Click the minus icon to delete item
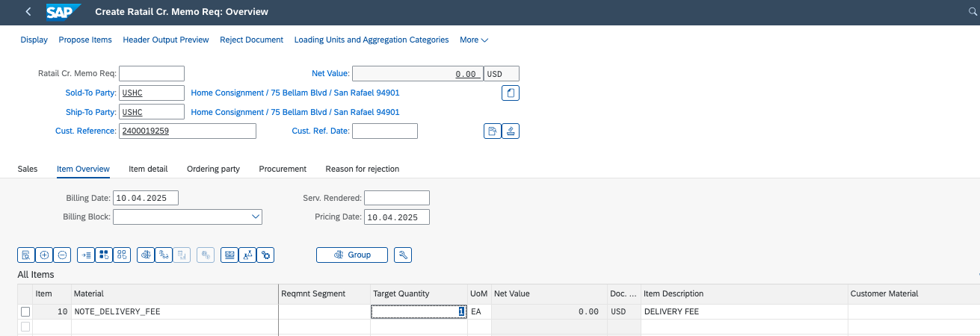 point(63,255)
